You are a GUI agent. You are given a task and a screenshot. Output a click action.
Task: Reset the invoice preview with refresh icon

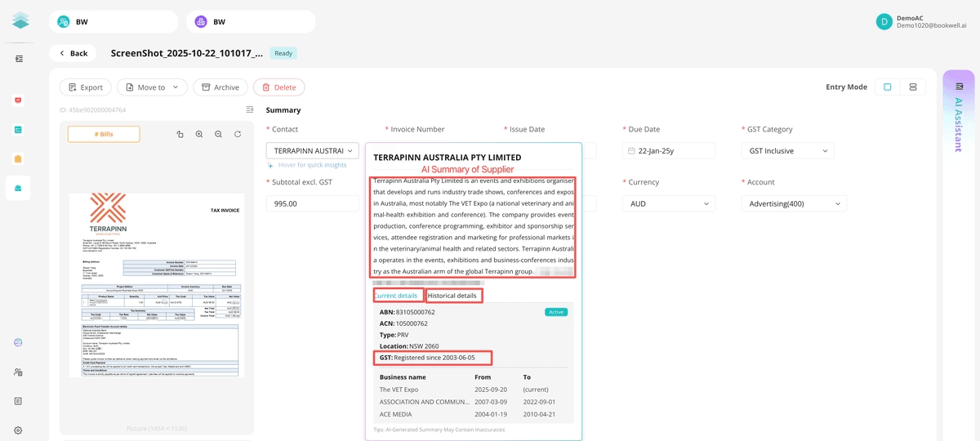238,134
